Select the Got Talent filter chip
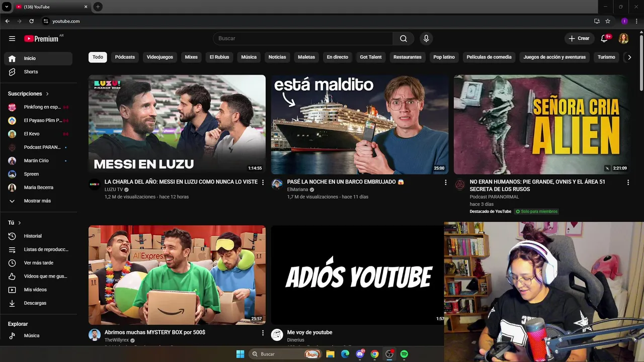Screen dimensions: 644x362 tap(371, 57)
